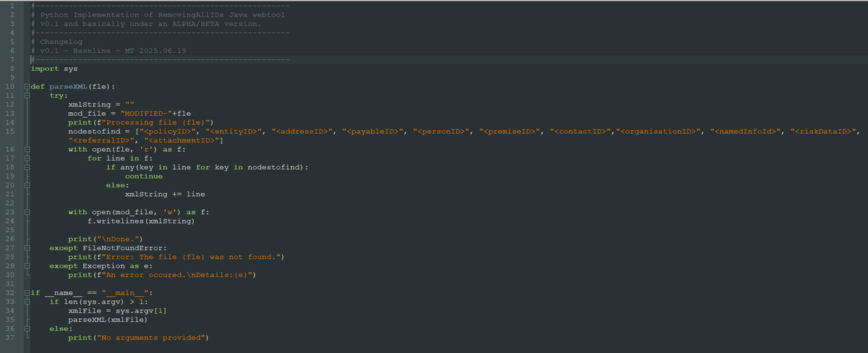Viewport: 868px width, 353px height.
Task: Click the FileNotFoundError exception name
Action: [x=125, y=248]
